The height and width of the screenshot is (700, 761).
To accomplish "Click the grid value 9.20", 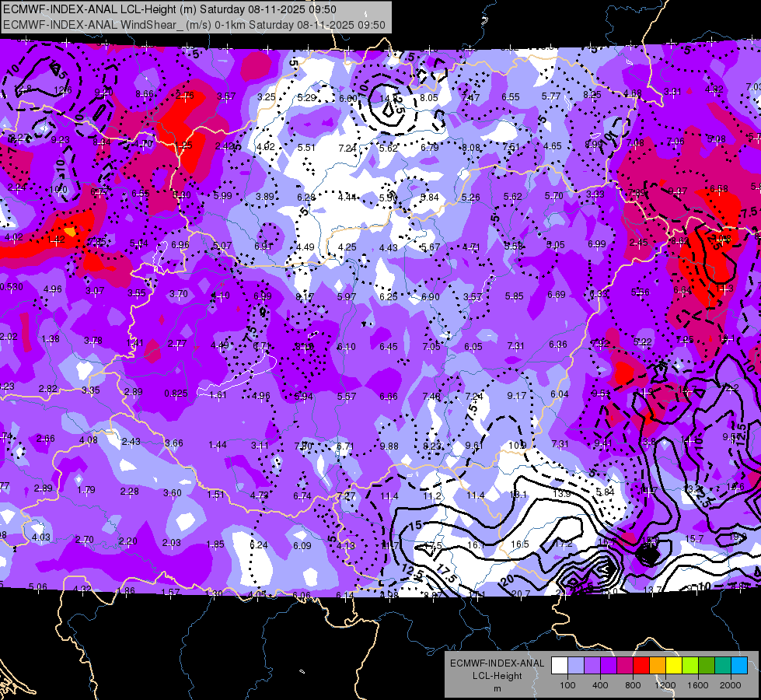I will (103, 93).
